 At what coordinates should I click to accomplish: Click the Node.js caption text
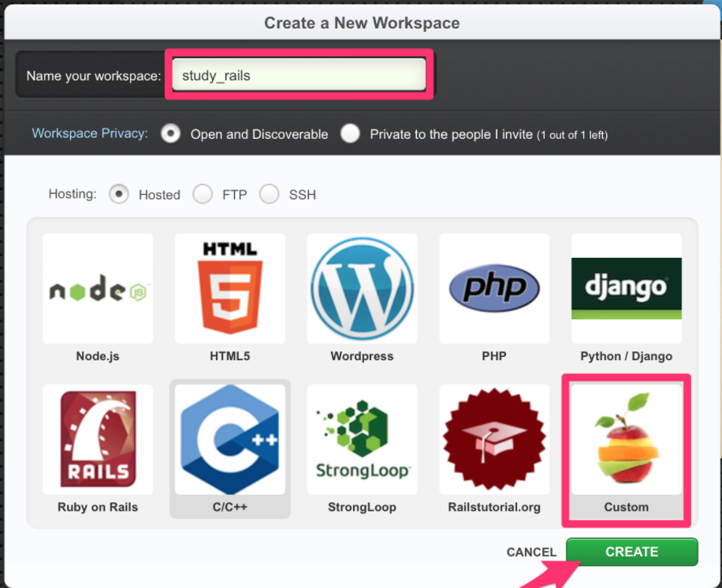[98, 356]
